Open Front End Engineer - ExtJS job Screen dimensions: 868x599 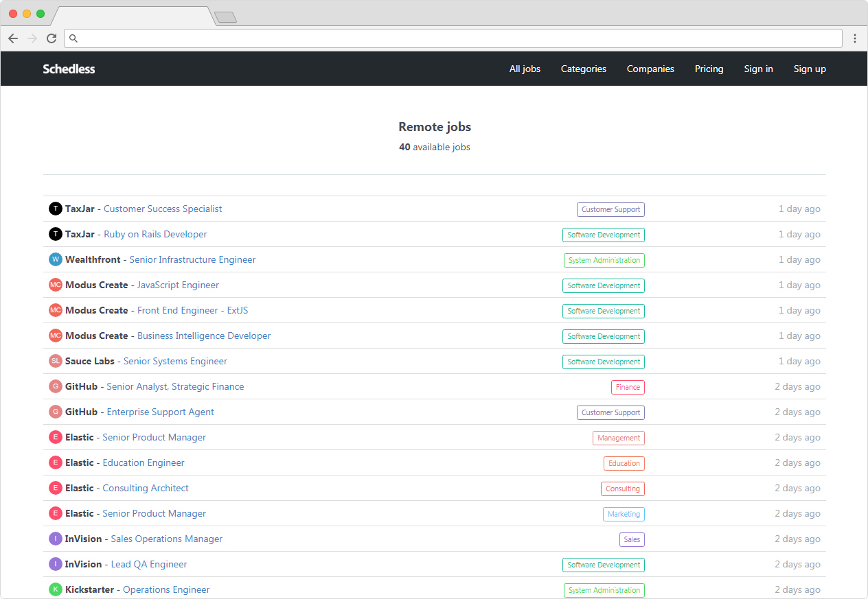[193, 310]
